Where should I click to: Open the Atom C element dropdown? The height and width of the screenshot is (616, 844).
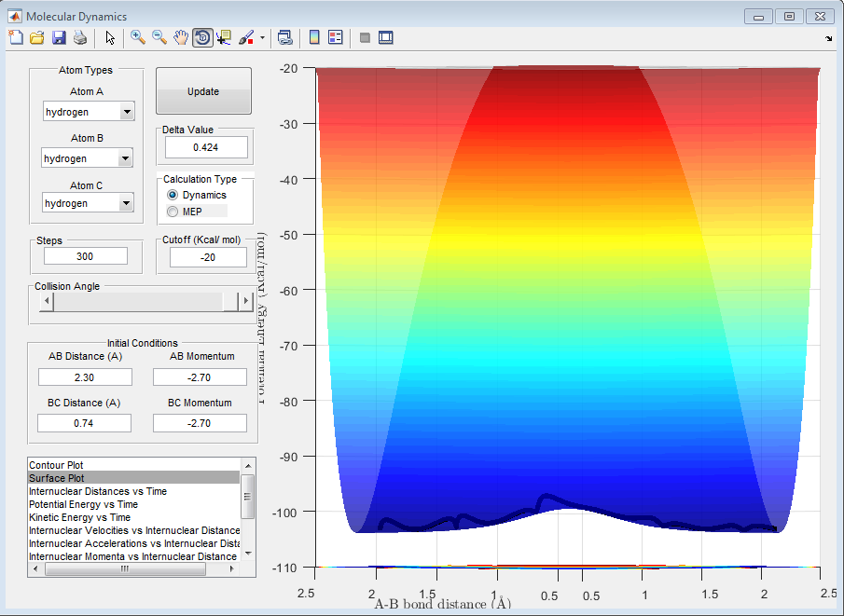coord(127,203)
